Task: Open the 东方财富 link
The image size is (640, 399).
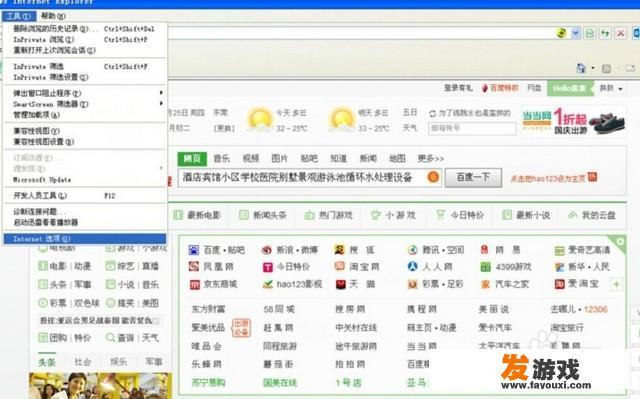Action: point(208,309)
